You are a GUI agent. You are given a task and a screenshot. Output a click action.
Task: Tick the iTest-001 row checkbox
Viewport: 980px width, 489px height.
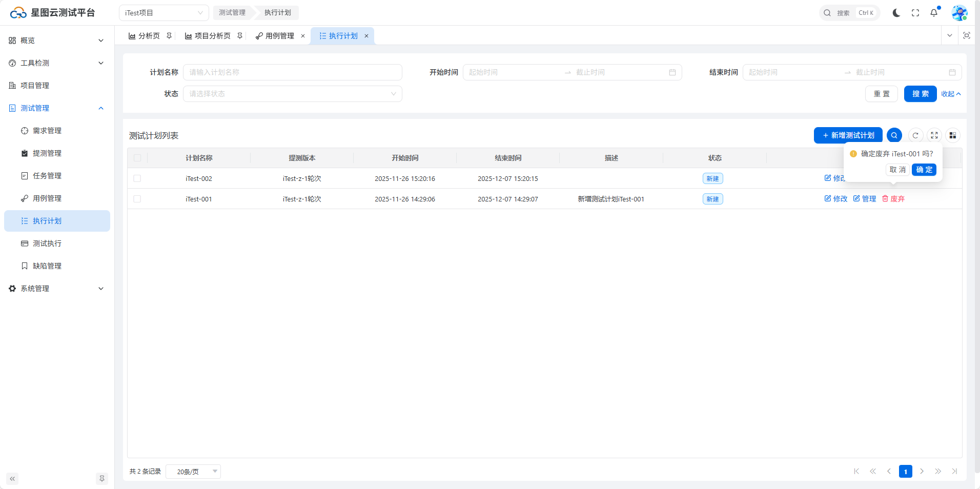pyautogui.click(x=137, y=199)
